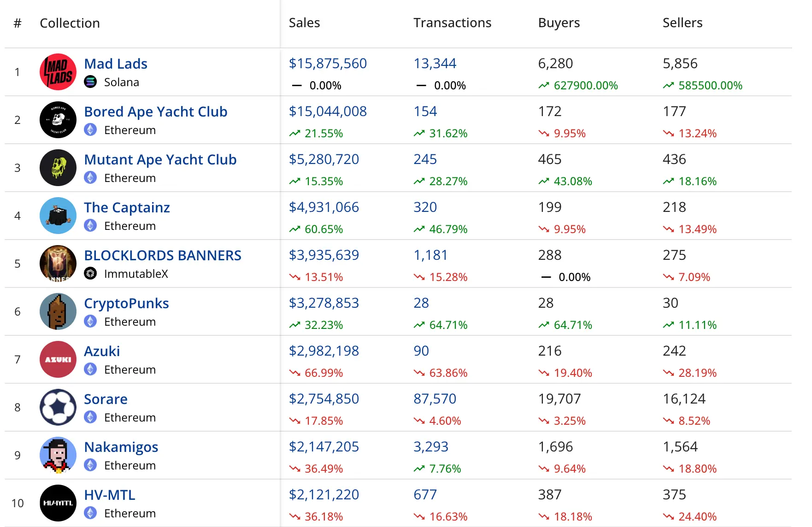Image resolution: width=812 pixels, height=527 pixels.
Task: Click the 87,570 transactions value
Action: 435,399
